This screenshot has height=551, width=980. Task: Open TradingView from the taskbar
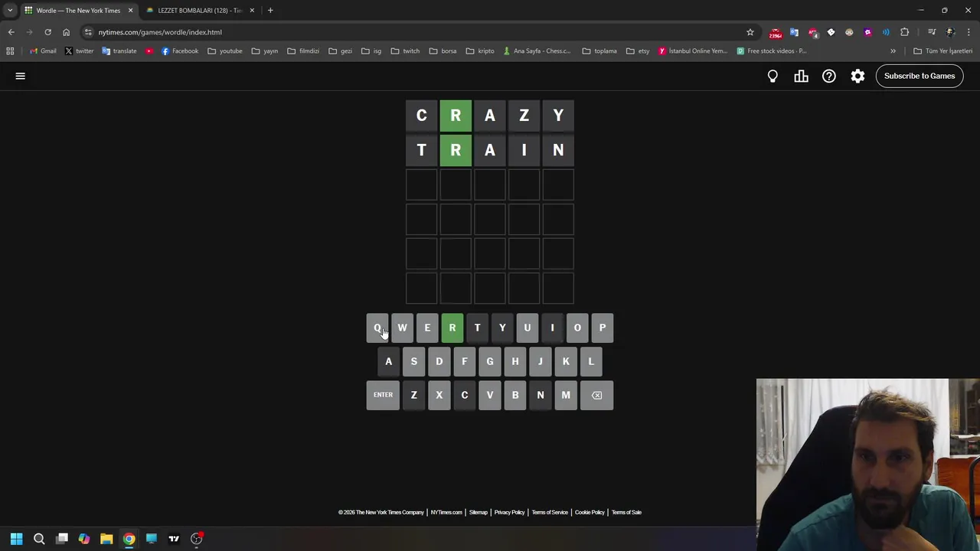(x=174, y=539)
